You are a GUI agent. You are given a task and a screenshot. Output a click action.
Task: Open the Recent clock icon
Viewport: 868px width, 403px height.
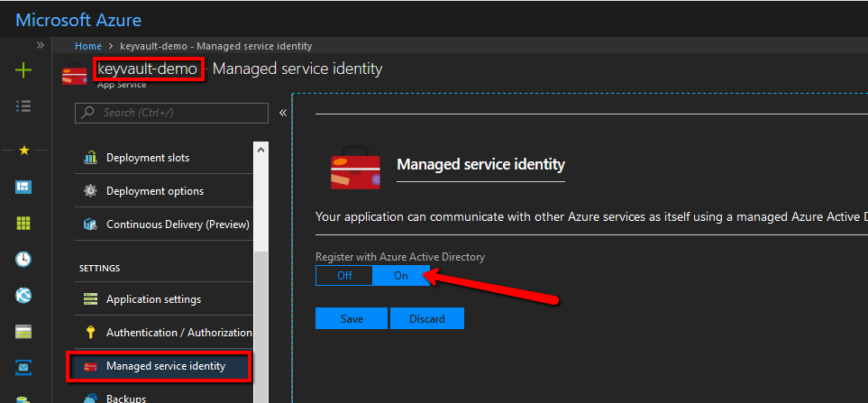pos(23,259)
